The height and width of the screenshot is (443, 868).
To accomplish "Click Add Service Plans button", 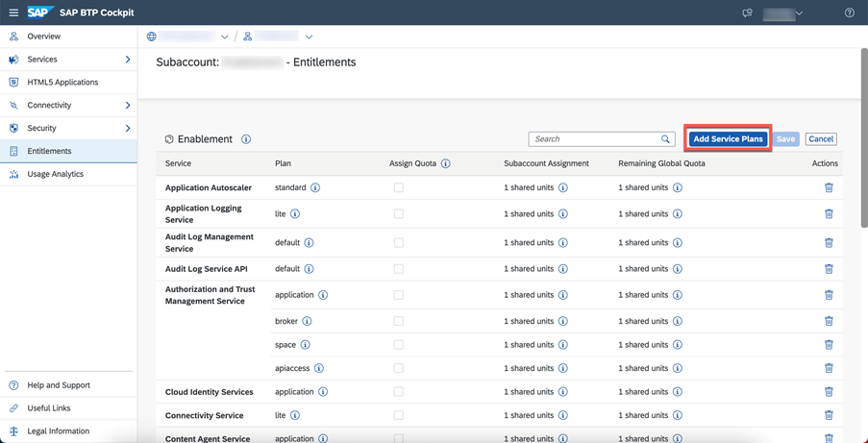I will 728,139.
